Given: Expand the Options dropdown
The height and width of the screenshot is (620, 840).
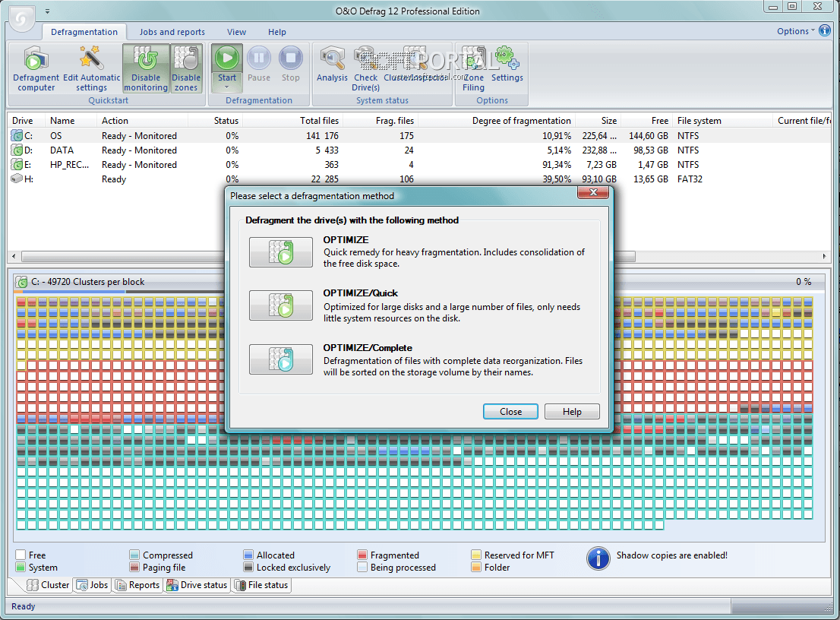Looking at the screenshot, I should [795, 31].
